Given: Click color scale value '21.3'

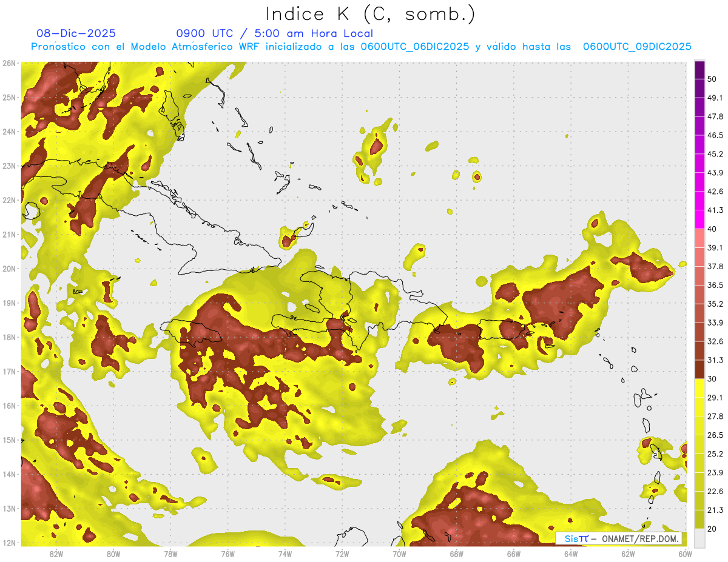Looking at the screenshot, I should click(x=715, y=510).
